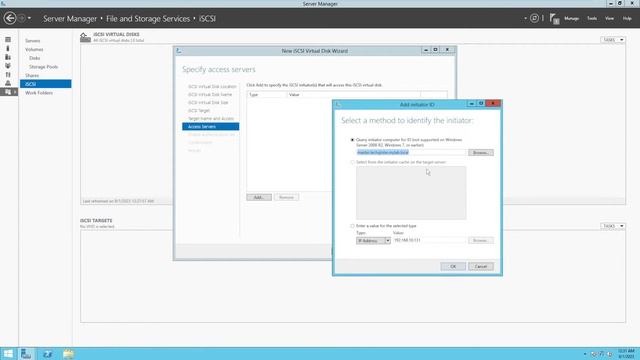Click the Local Server icon in rail
The height and width of the screenshot is (360, 640).
[8, 49]
